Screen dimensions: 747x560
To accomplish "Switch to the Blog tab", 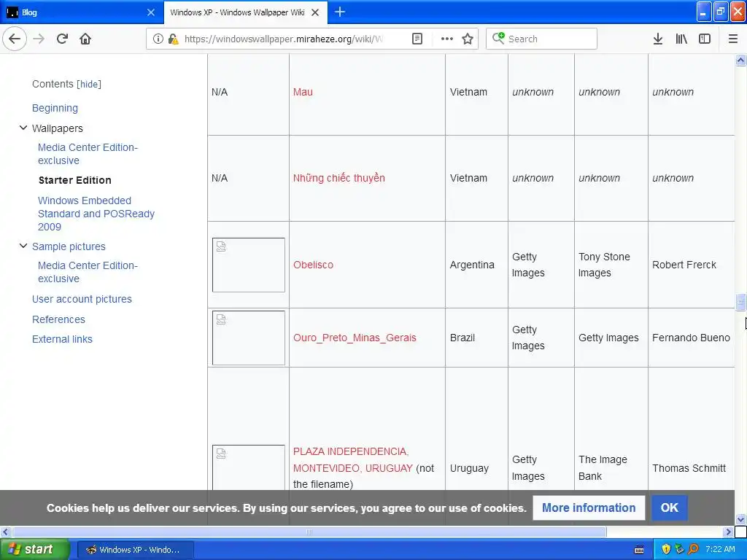I will [81, 12].
